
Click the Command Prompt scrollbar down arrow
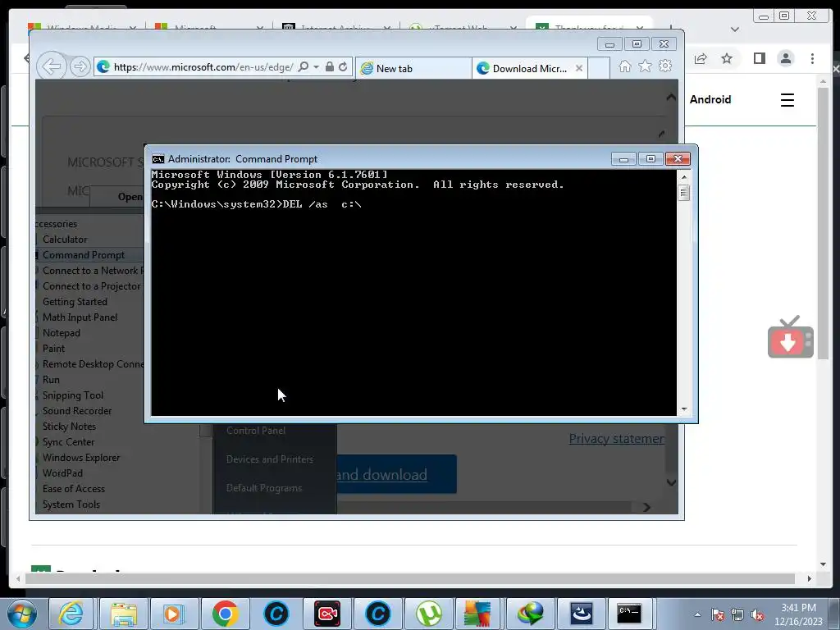pyautogui.click(x=683, y=409)
